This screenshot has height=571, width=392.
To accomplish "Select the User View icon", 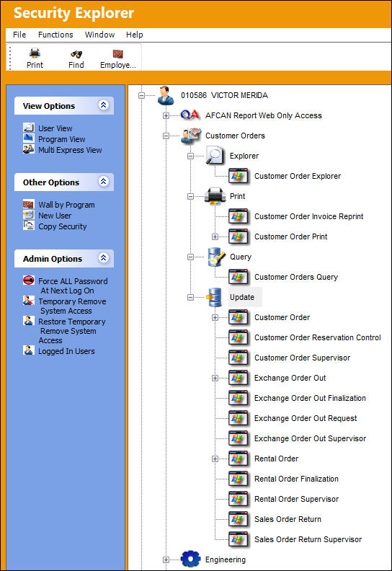I will coord(28,128).
